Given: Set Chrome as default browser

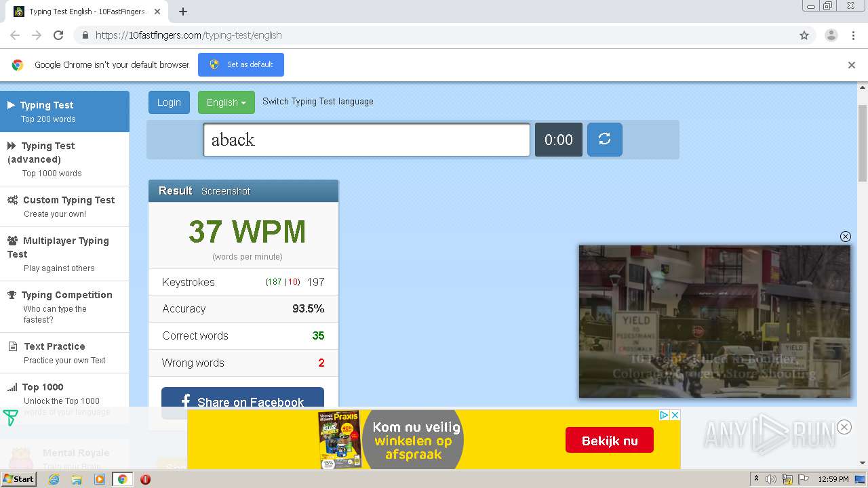Looking at the screenshot, I should 241,64.
